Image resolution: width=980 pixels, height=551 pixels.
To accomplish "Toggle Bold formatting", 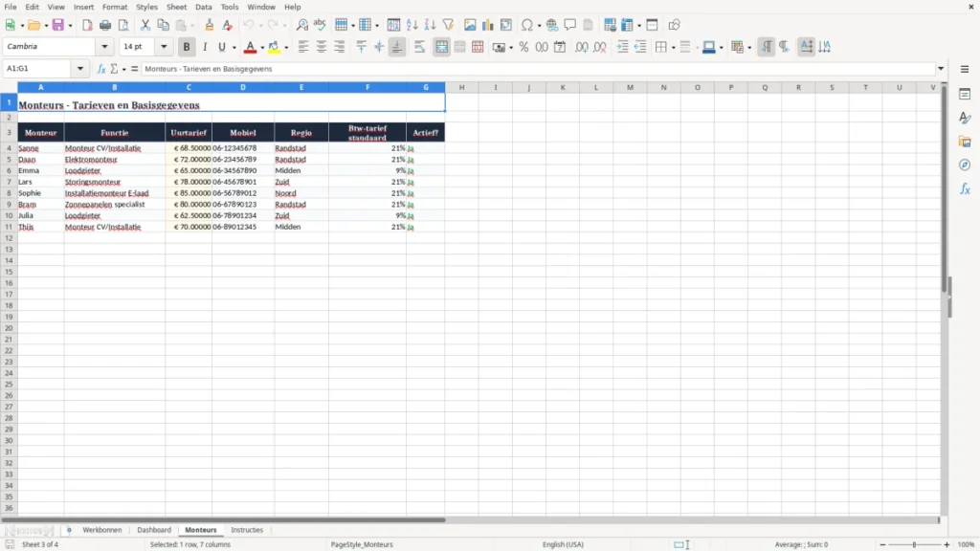I will pos(187,47).
